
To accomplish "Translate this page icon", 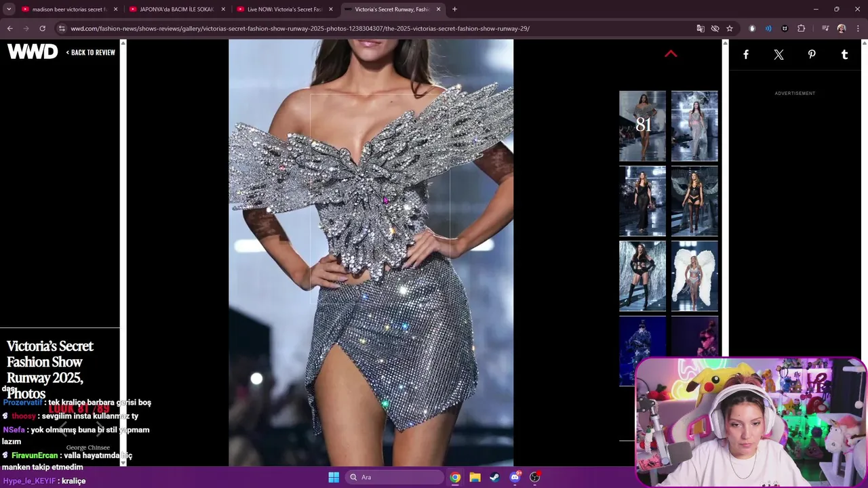I will coord(701,28).
